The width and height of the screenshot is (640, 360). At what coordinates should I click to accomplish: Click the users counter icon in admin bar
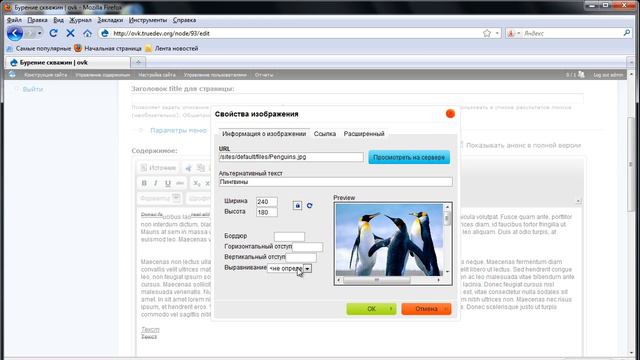(x=581, y=75)
